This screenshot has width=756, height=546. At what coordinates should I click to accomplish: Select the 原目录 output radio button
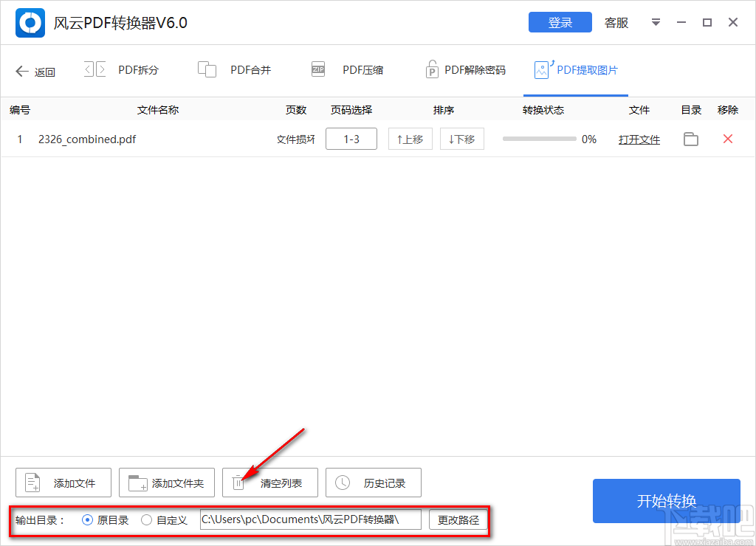87,519
